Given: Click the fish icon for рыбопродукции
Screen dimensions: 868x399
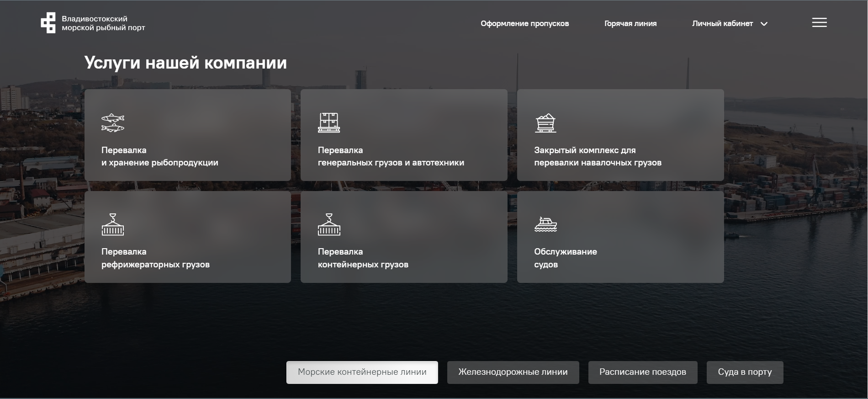Looking at the screenshot, I should point(113,123).
